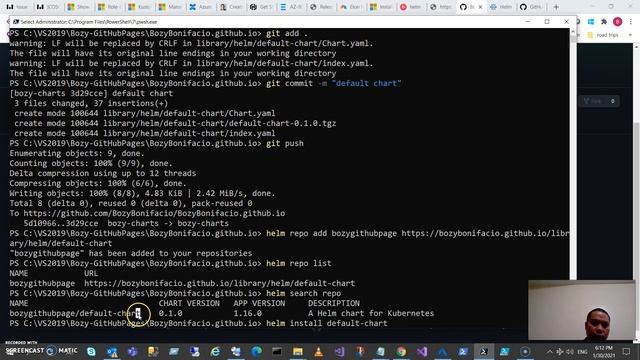Close the active GitHub browser tab
The image size is (640, 360).
(480, 7)
